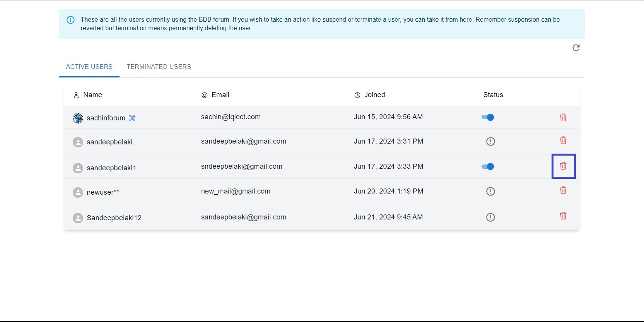
Task: Click trash icon for newuser** row
Action: point(563,190)
